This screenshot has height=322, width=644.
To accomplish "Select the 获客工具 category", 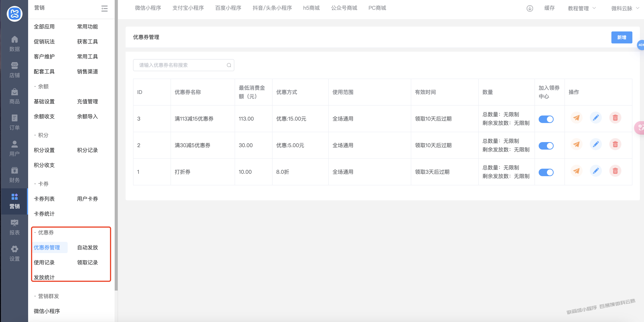I will pos(87,42).
